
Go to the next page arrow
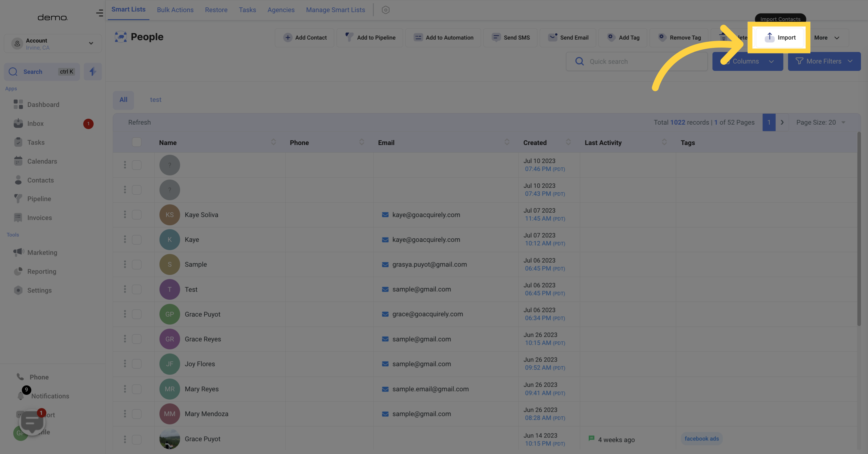coord(782,122)
